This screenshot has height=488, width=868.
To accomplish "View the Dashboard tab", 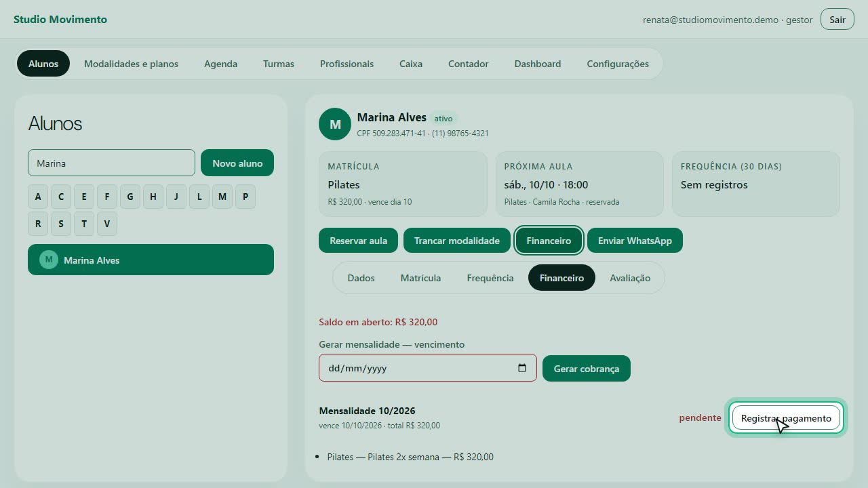I will (x=538, y=64).
